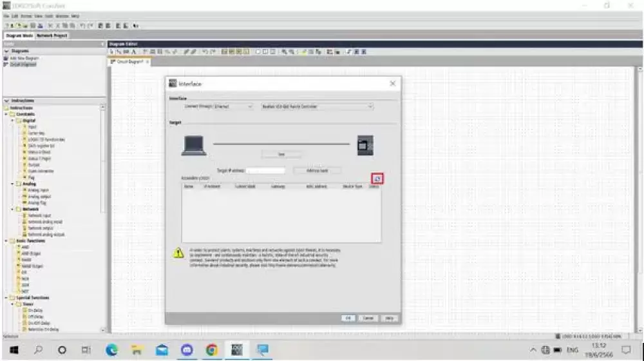Click the LOGO!Soft Comfort taskbar icon
The width and height of the screenshot is (644, 361).
click(236, 350)
